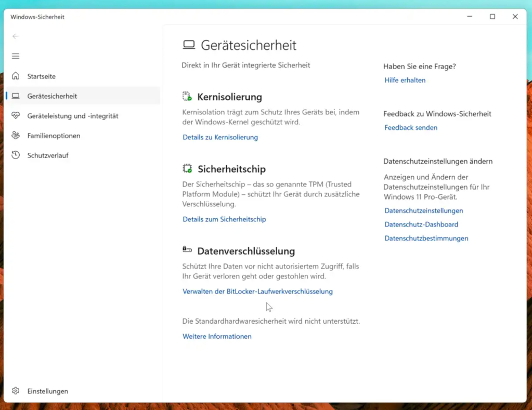Click the Familienoptionen people icon
The image size is (532, 410).
click(16, 136)
